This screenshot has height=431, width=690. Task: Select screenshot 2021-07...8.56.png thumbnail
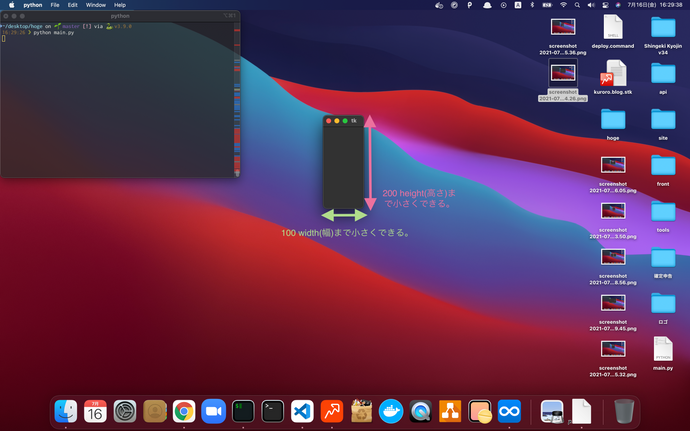613,258
